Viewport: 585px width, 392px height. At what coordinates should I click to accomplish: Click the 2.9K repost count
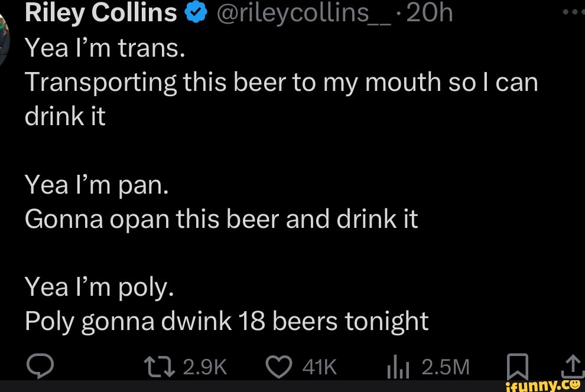click(x=205, y=368)
